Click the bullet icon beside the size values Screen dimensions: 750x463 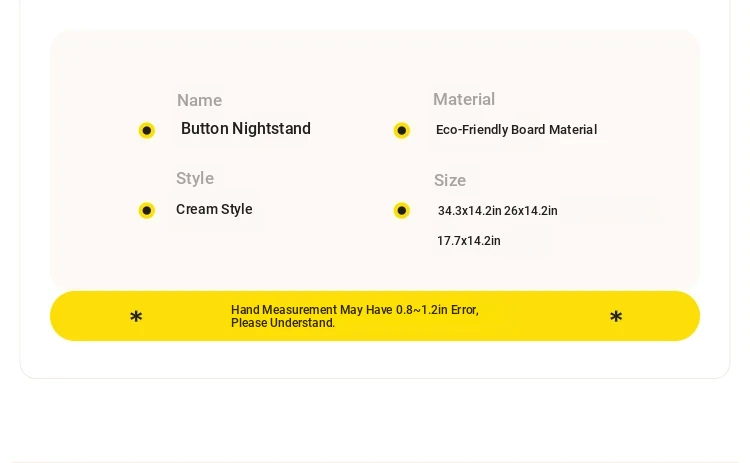[402, 210]
